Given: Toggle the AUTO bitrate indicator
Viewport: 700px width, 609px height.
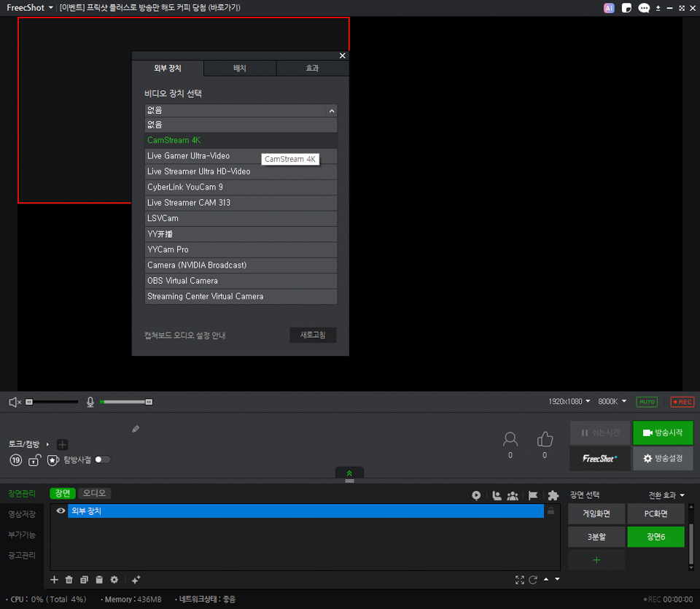Looking at the screenshot, I should coord(646,402).
